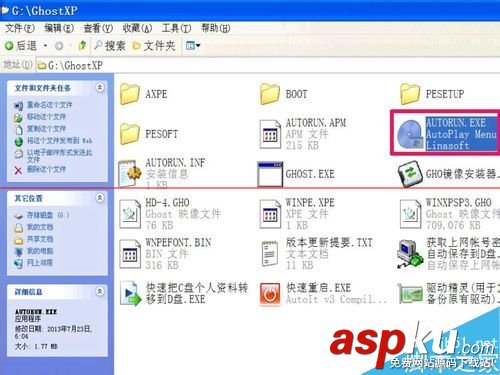Click the address bar showing G:\GhostXP

tap(268, 65)
